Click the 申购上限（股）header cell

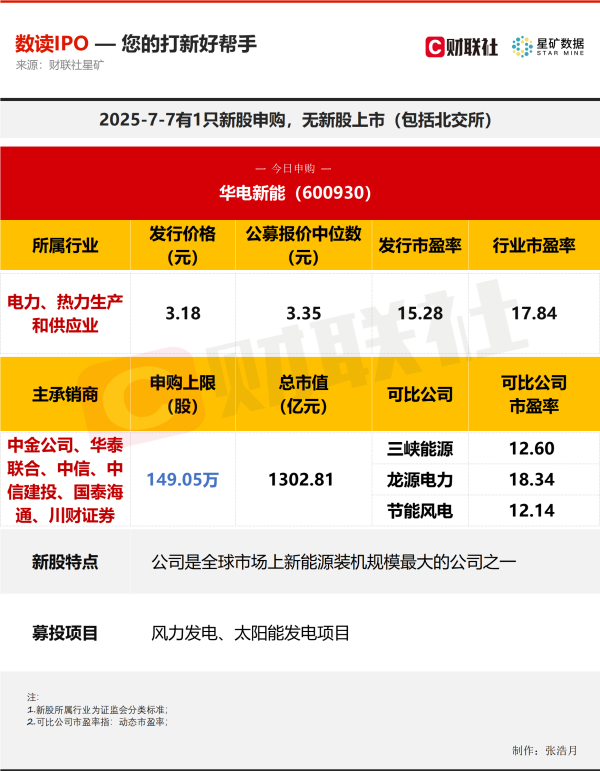coord(182,394)
